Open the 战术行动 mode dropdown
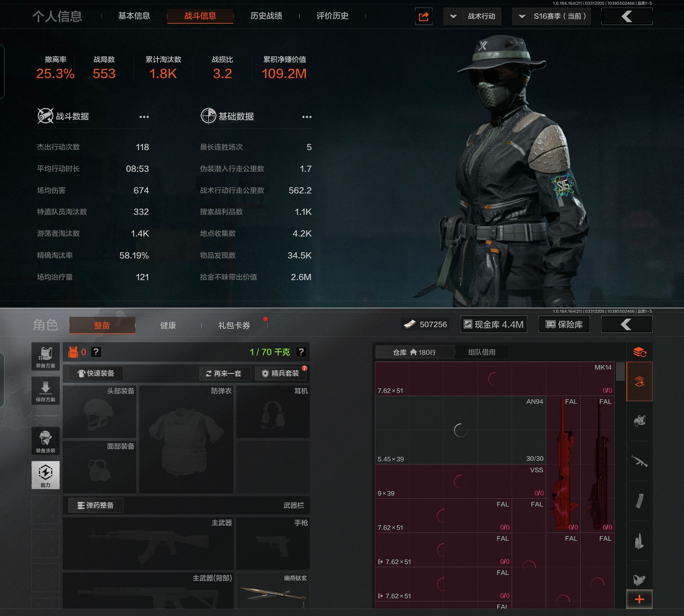This screenshot has width=684, height=616. coord(472,16)
